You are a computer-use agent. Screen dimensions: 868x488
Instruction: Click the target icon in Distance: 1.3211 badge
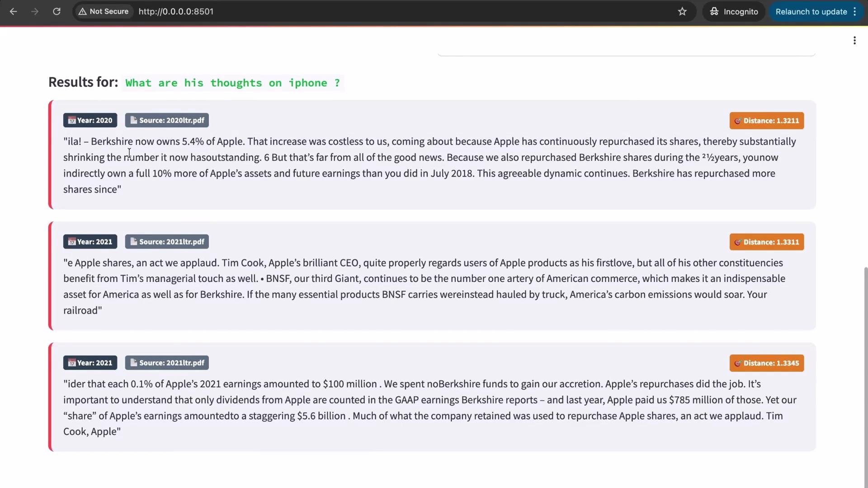pos(738,121)
